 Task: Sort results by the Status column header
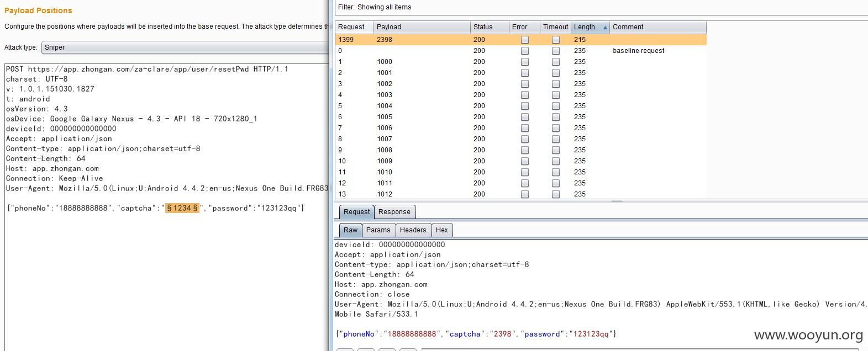[489, 27]
